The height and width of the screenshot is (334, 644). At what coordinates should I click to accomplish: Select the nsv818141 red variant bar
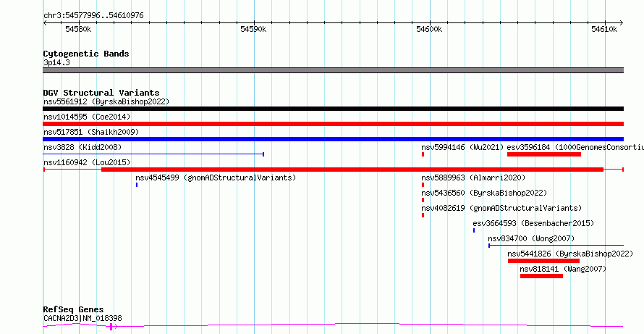click(541, 276)
